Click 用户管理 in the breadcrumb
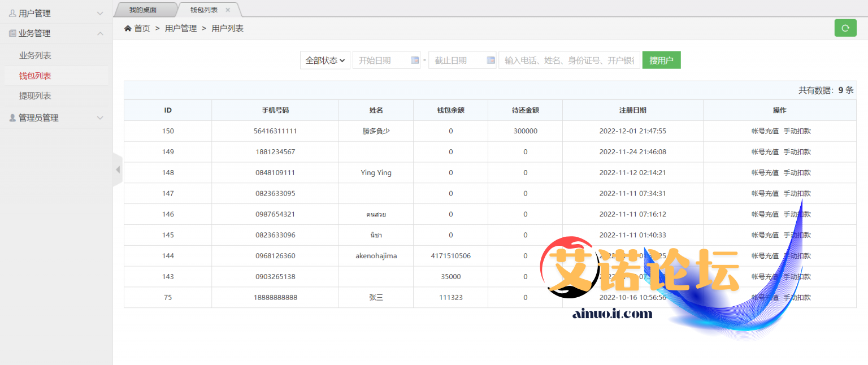The width and height of the screenshot is (868, 365). coord(181,28)
